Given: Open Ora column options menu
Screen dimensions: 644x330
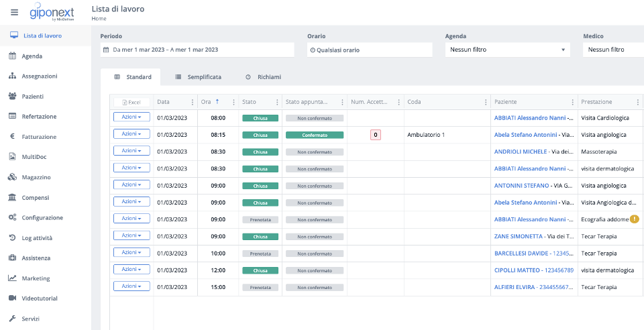Looking at the screenshot, I should [233, 102].
